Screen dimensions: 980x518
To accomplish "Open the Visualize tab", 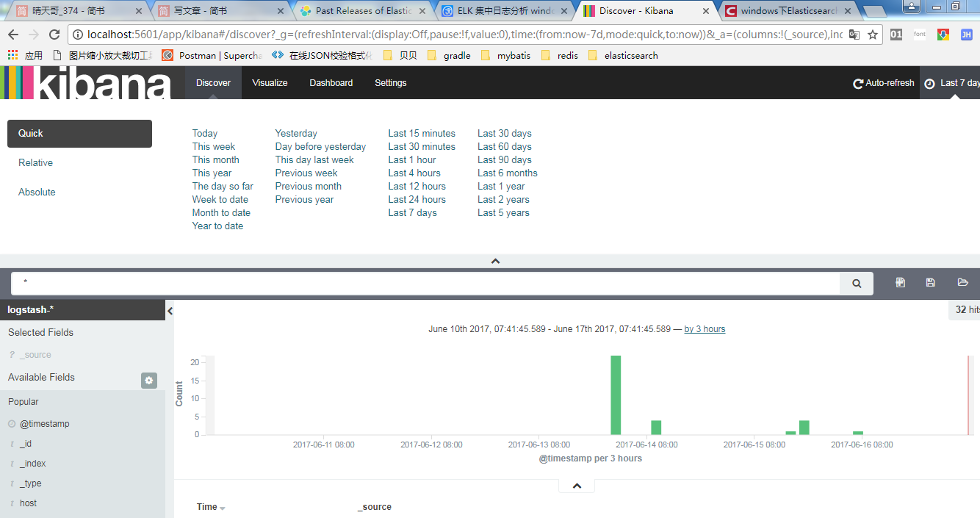I will [x=270, y=82].
